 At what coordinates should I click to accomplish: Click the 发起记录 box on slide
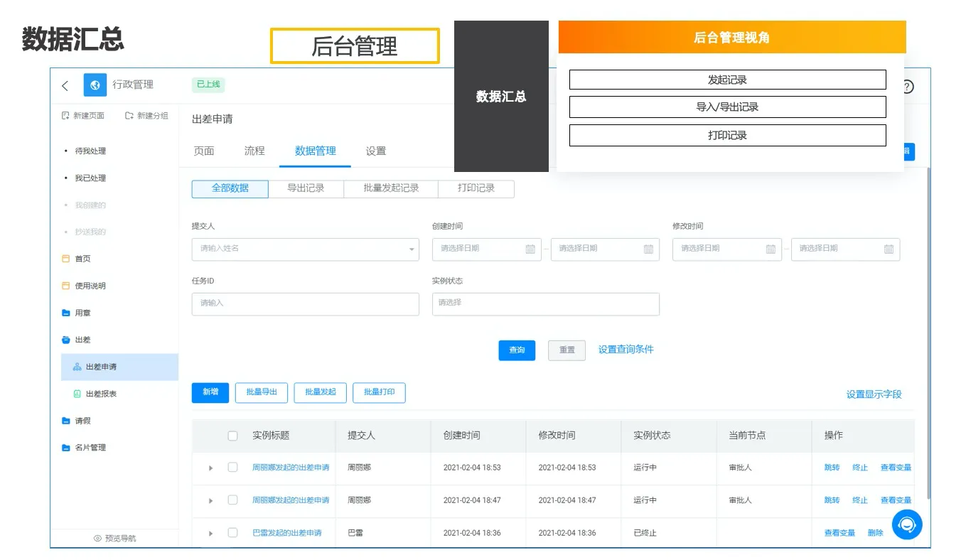[x=727, y=80]
